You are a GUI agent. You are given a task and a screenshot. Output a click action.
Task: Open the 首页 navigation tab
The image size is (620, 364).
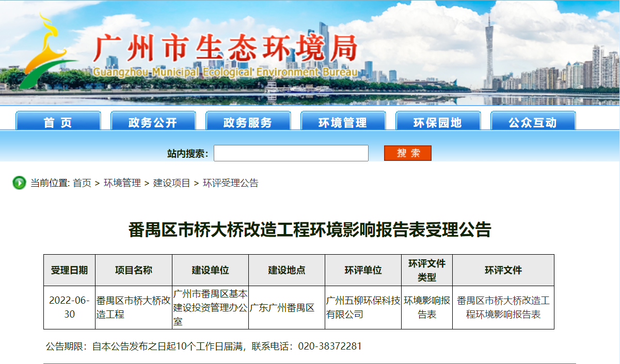58,122
